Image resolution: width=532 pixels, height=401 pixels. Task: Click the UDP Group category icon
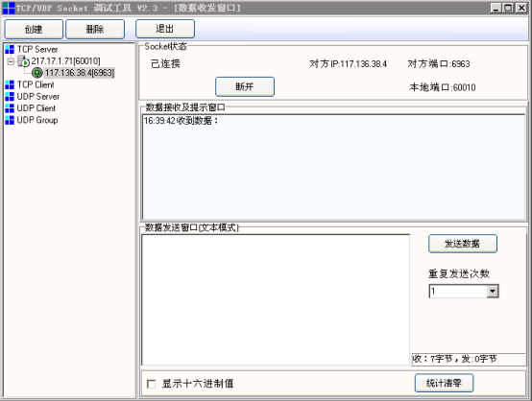click(x=10, y=120)
